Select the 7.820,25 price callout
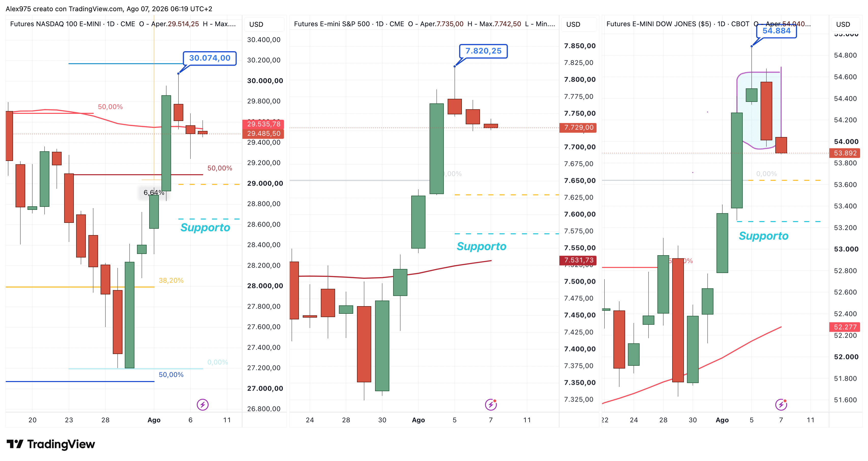This screenshot has width=868, height=461. click(483, 51)
